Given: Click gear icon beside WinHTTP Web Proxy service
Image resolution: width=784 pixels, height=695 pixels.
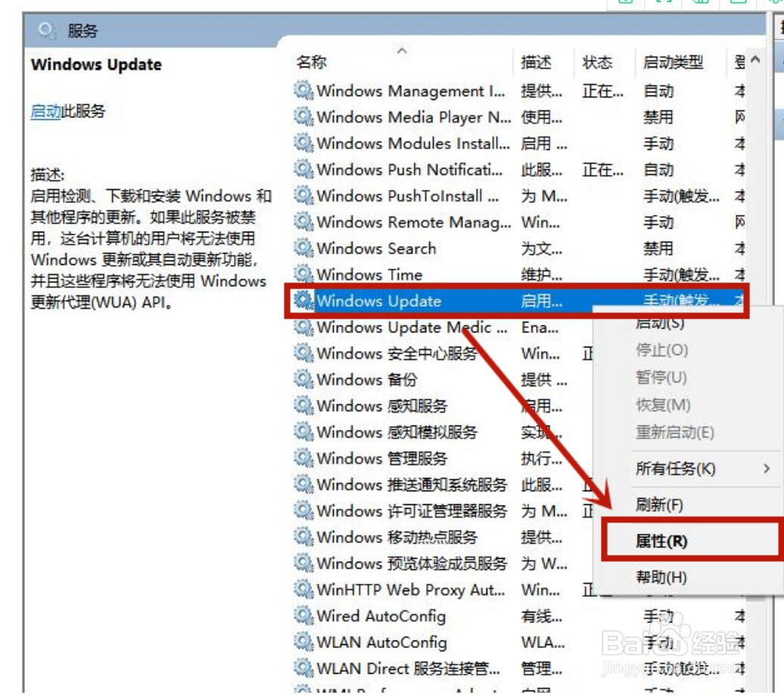Looking at the screenshot, I should pos(303,590).
